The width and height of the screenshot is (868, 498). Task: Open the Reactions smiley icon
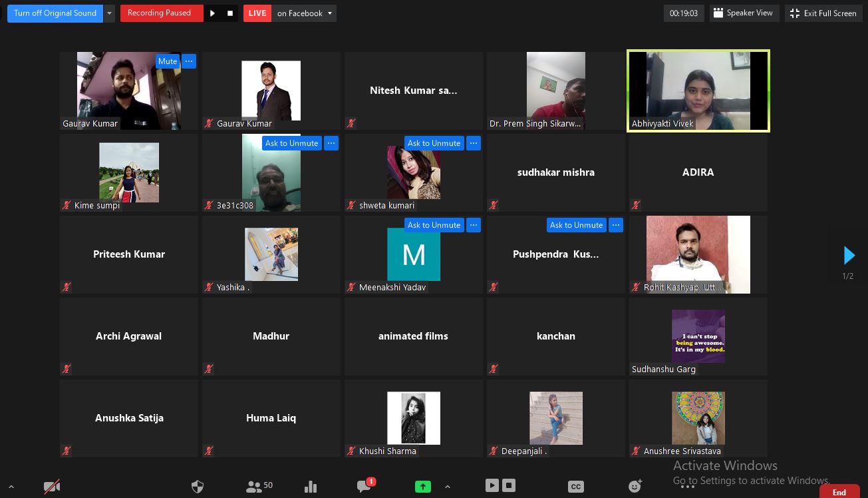click(635, 487)
